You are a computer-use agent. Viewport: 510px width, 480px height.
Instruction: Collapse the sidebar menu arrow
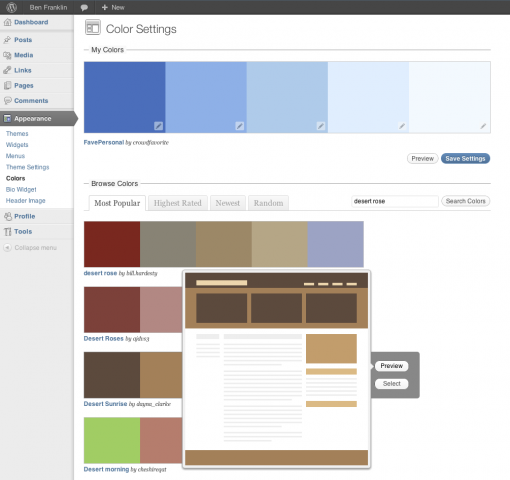7,248
